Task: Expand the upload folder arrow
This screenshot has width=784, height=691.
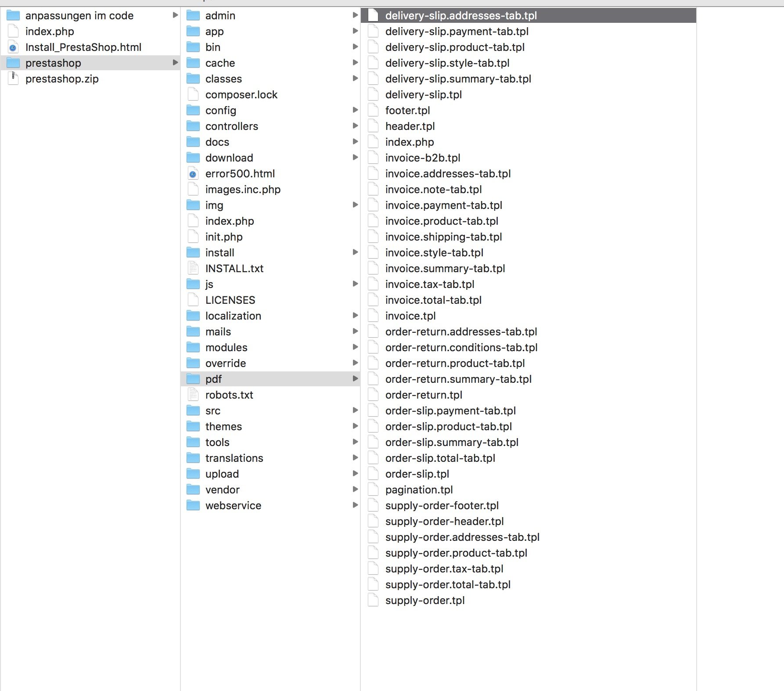Action: pyautogui.click(x=355, y=474)
